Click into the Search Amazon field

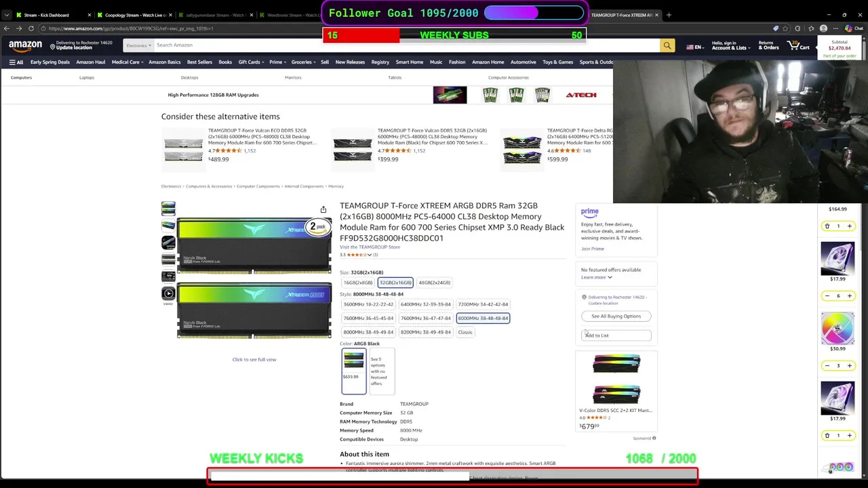tap(407, 45)
